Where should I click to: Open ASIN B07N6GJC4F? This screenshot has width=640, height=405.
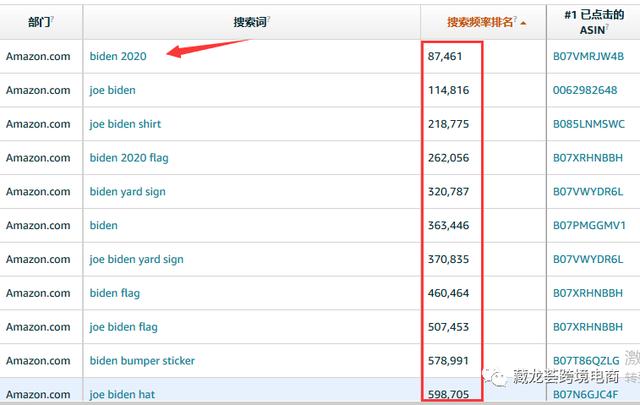pos(585,395)
